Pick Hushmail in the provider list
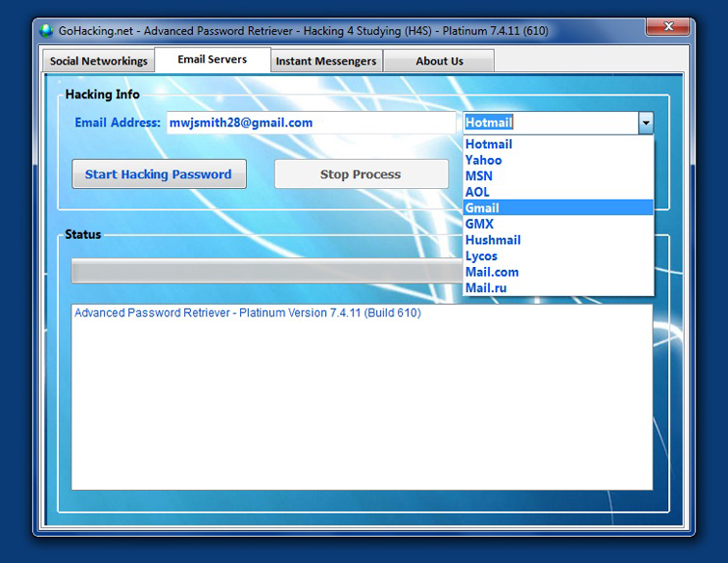Screen dimensions: 728x563 (x=558, y=240)
